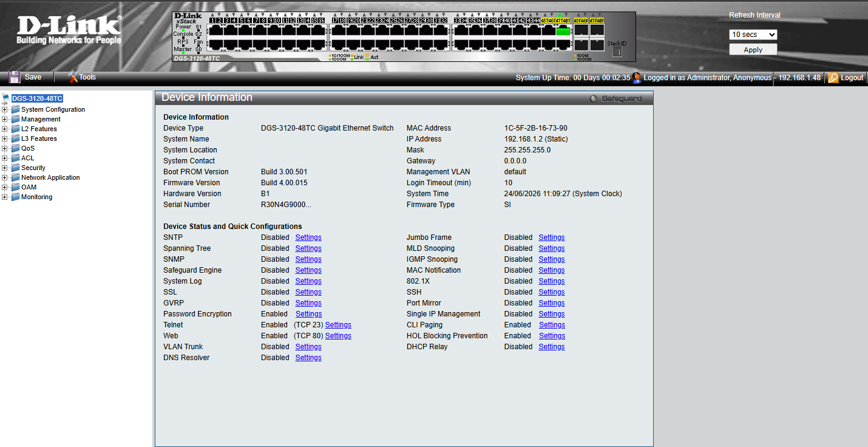Expand the ACL tree node
This screenshot has width=868, height=447.
click(x=5, y=159)
